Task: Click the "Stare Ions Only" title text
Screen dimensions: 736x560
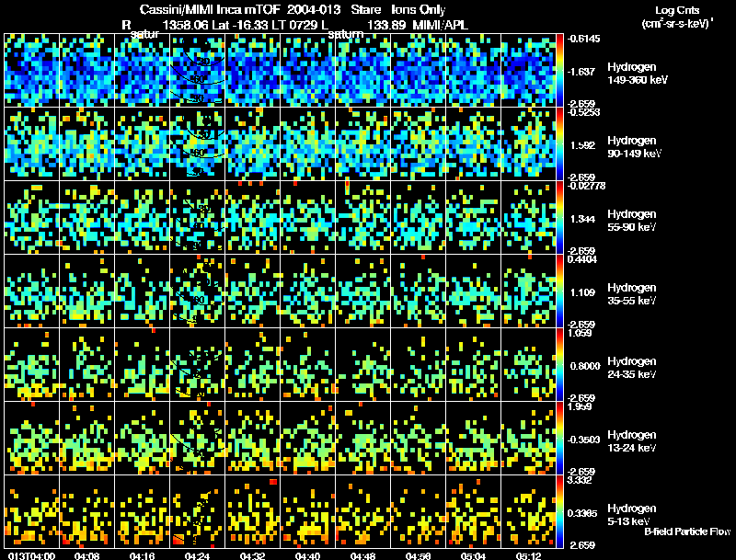Action: [398, 9]
